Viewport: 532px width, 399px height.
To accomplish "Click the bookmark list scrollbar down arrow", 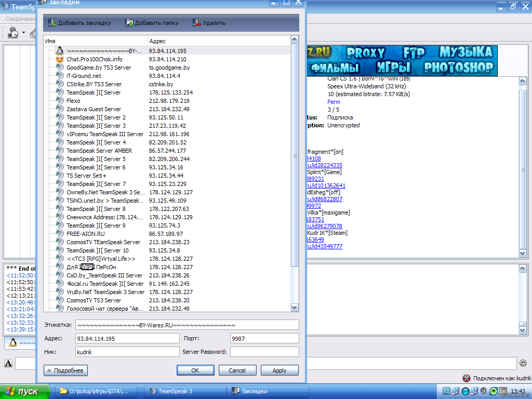I will click(295, 308).
